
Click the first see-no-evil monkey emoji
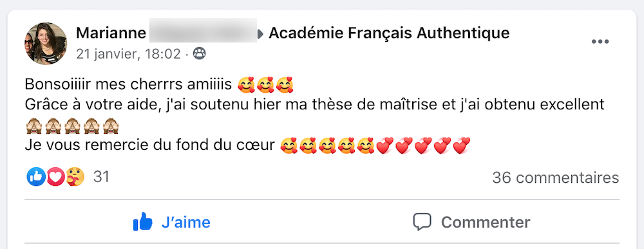click(33, 125)
